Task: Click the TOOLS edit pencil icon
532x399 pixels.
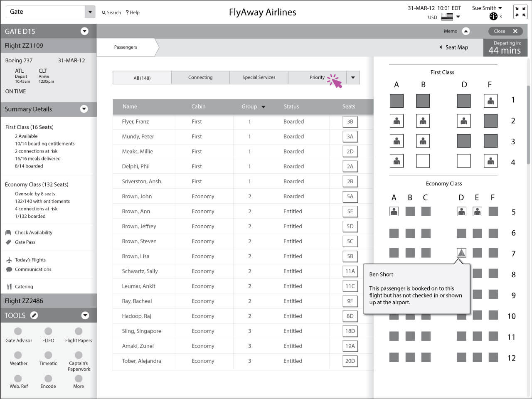Action: click(34, 315)
